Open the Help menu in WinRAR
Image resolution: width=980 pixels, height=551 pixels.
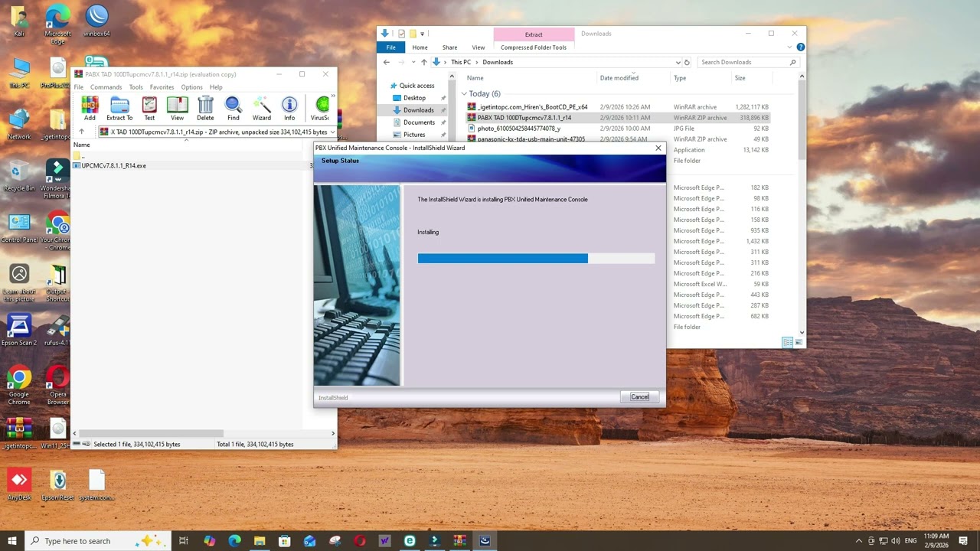point(216,87)
